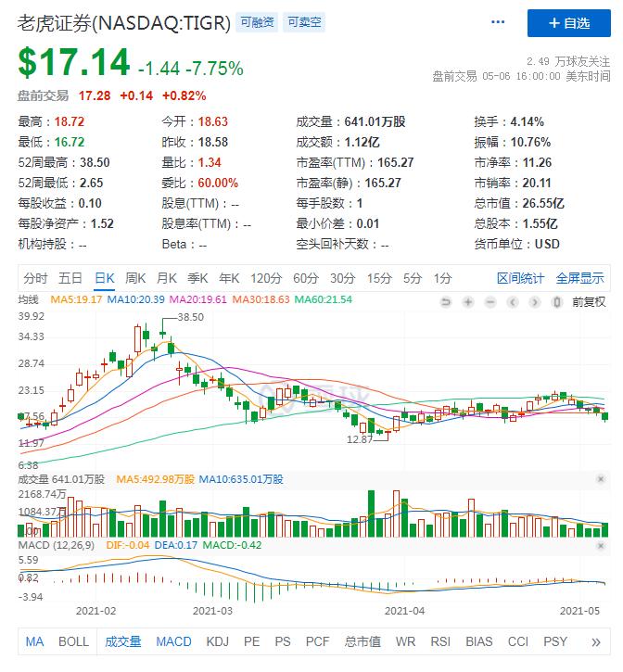Toggle the 总市值 indicator
The image size is (623, 672).
[362, 641]
